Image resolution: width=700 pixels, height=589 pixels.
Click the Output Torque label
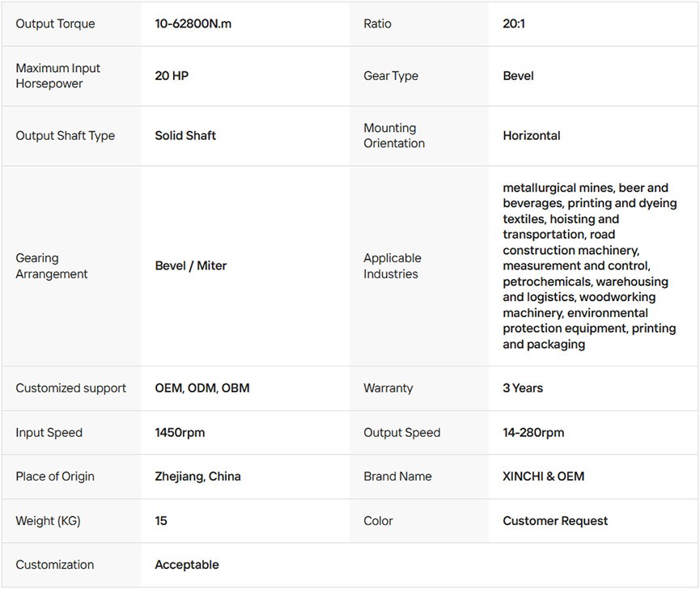coord(55,24)
